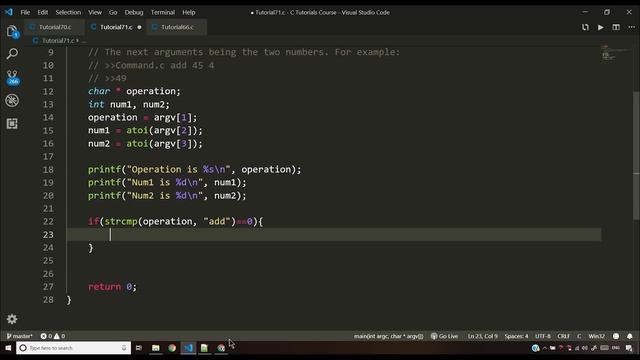Split the editor to the right

tap(616, 27)
